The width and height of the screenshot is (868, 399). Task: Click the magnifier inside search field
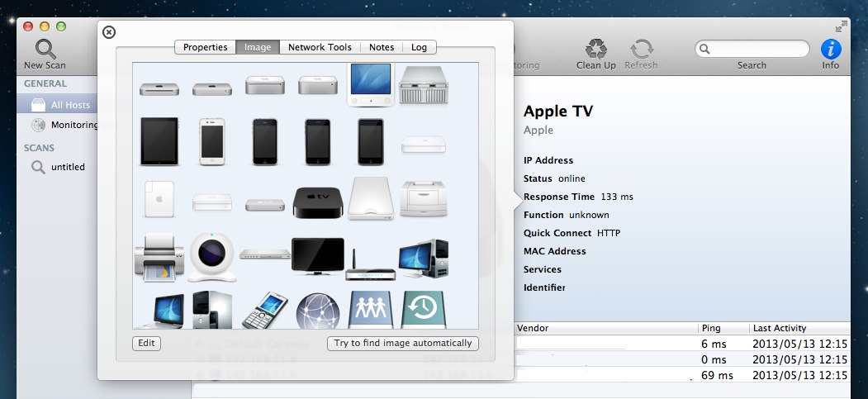pyautogui.click(x=704, y=49)
